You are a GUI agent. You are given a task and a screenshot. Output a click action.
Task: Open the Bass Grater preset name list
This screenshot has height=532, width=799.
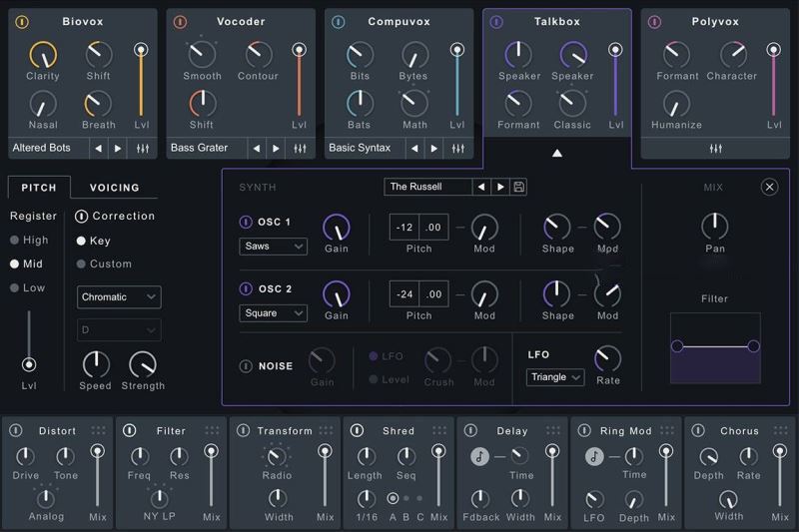[x=207, y=148]
